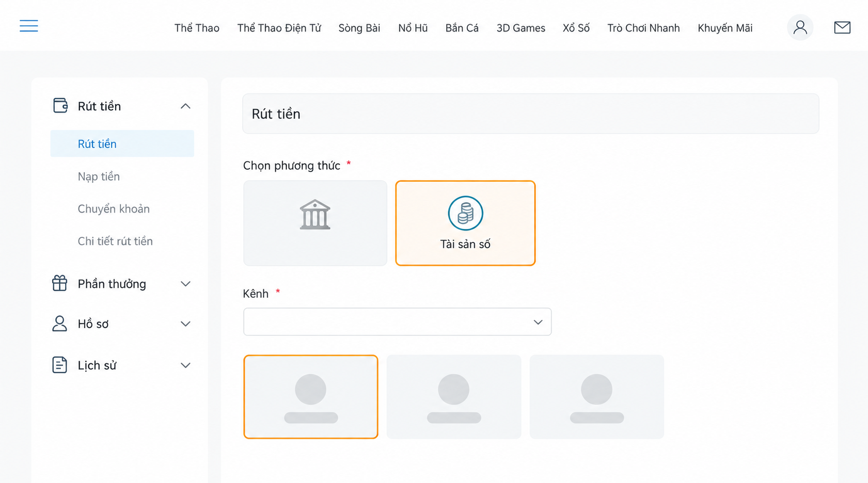Go to Nạp tiền in sidebar
868x483 pixels.
tap(99, 176)
